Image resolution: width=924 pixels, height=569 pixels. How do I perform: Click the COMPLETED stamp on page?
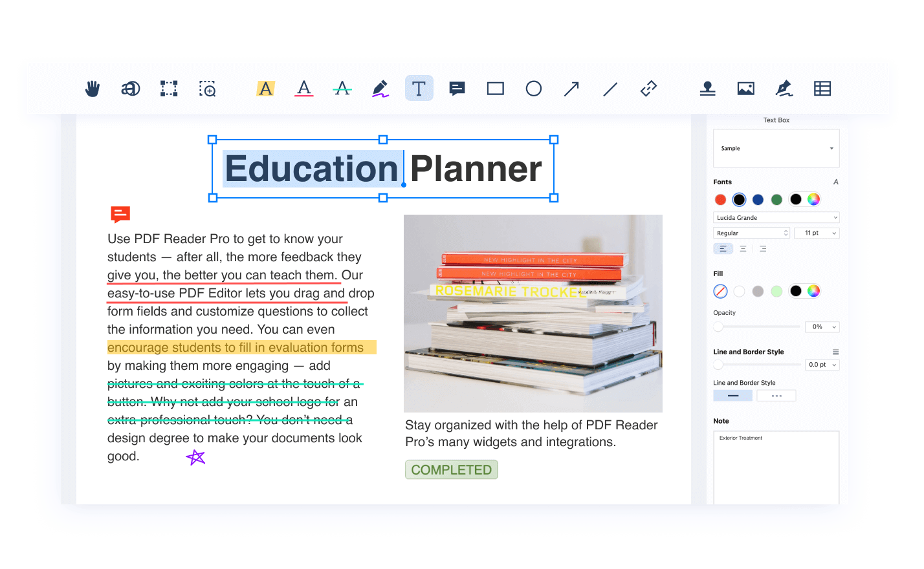(451, 470)
